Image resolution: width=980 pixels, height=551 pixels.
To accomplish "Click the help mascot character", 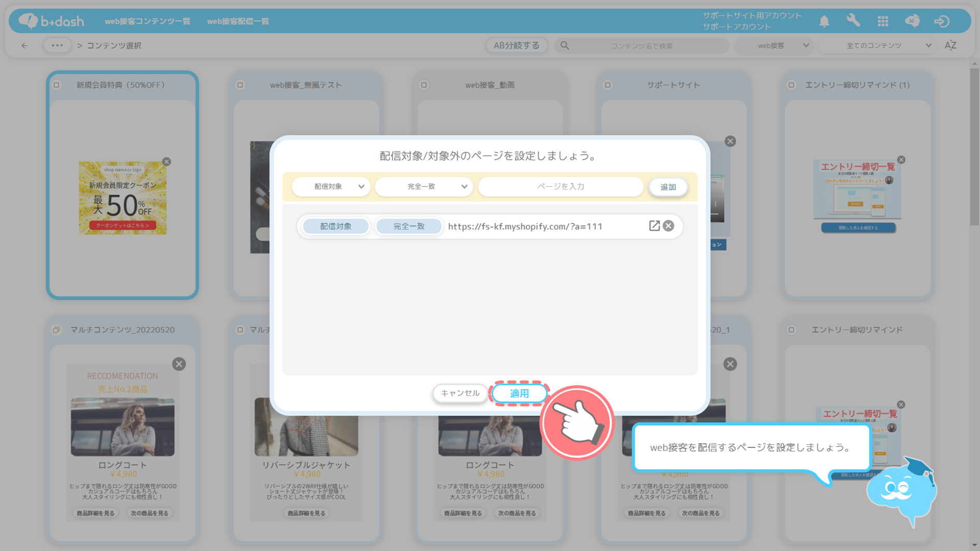I will pos(902,492).
